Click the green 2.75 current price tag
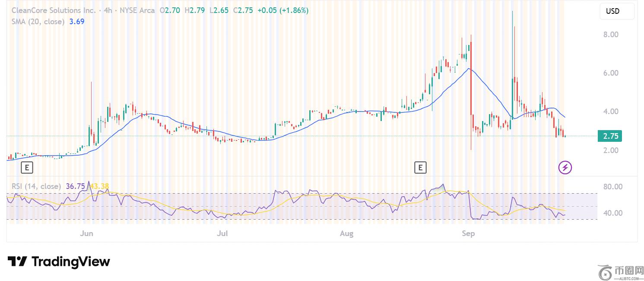 [x=610, y=136]
